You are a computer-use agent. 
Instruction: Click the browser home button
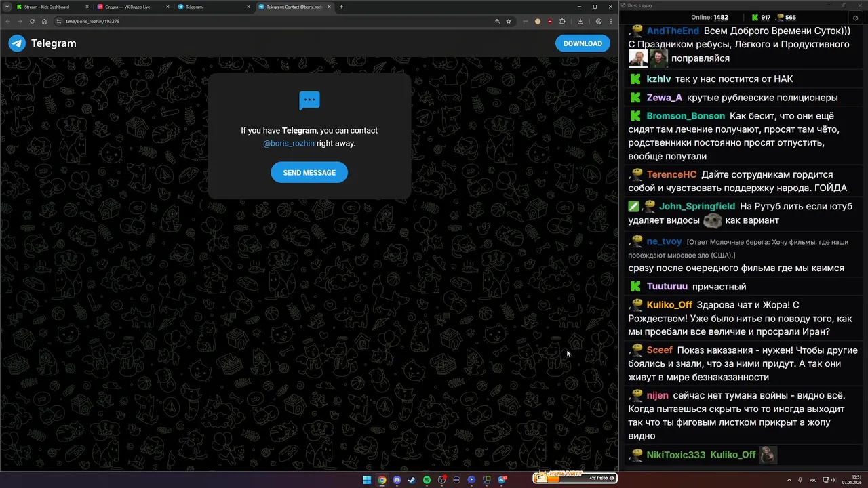pyautogui.click(x=44, y=22)
